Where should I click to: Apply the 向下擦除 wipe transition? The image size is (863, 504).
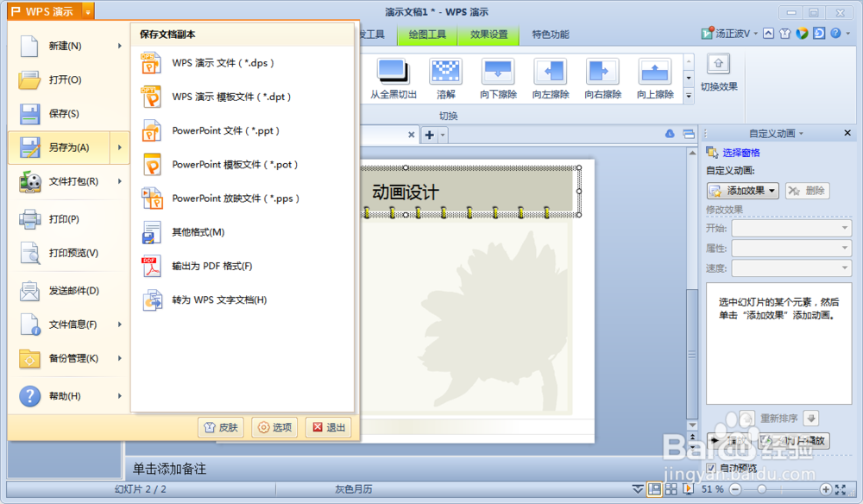[498, 79]
